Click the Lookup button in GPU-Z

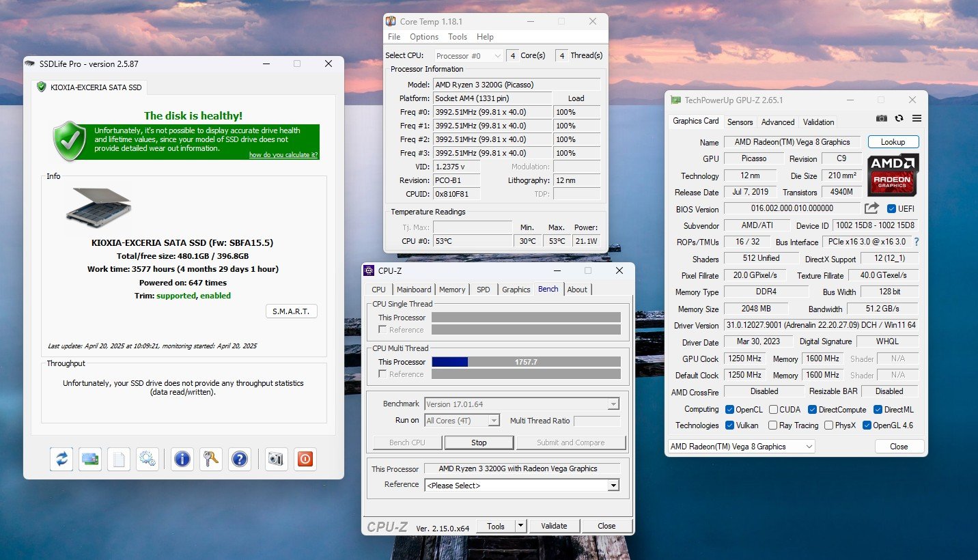point(893,142)
